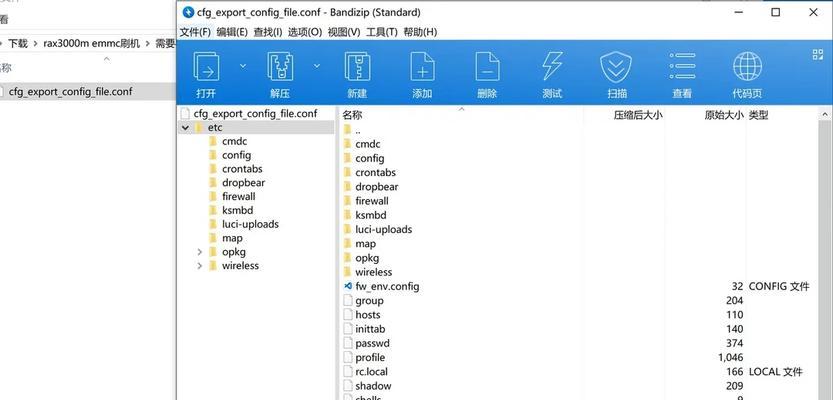This screenshot has height=400, width=833.
Task: Select wireless folder in file list
Action: point(373,272)
